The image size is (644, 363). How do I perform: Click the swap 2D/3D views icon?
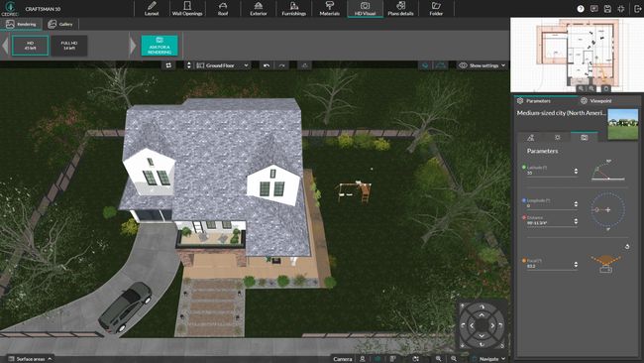pos(168,65)
